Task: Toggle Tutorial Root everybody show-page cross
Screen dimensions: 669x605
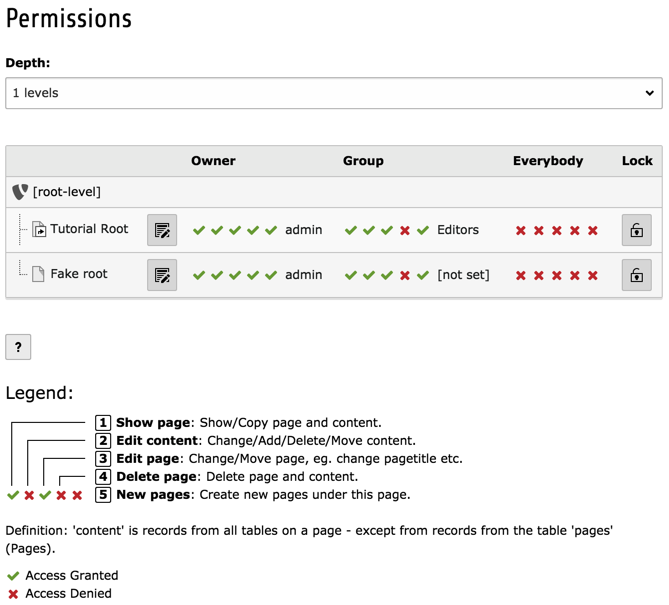Action: (x=521, y=231)
